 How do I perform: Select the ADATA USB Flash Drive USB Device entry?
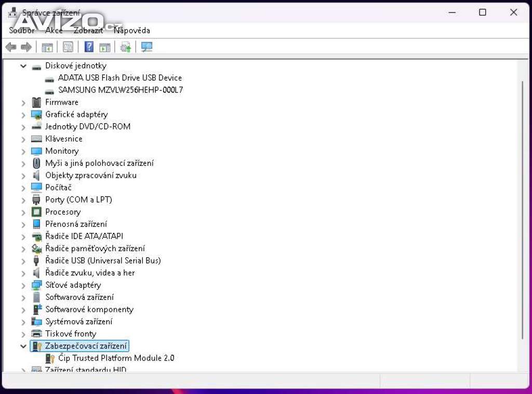[120, 78]
